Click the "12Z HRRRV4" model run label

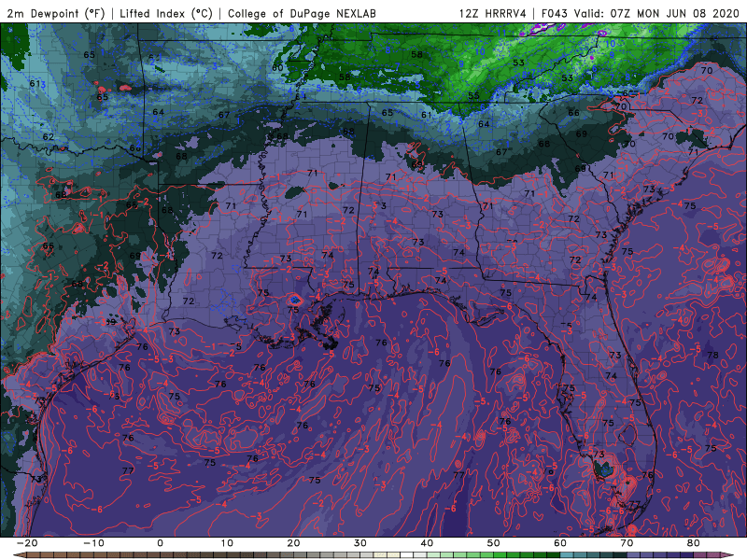pos(493,13)
